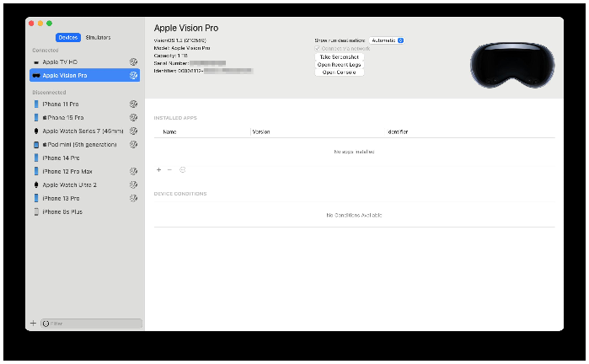This screenshot has width=589, height=364.
Task: Open the installed apps action menu icon
Action: click(183, 170)
